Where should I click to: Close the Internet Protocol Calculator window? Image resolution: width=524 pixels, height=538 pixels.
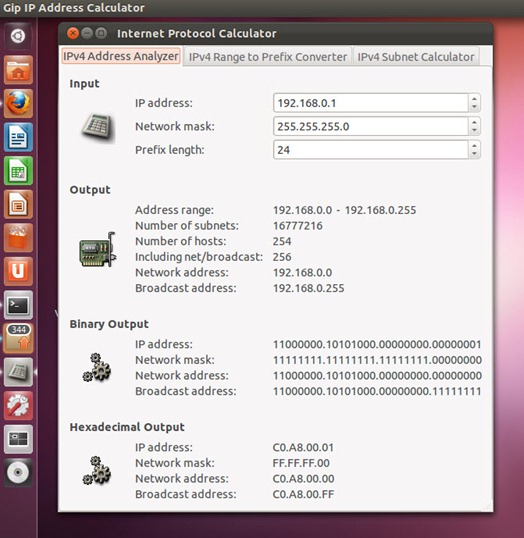click(x=73, y=33)
